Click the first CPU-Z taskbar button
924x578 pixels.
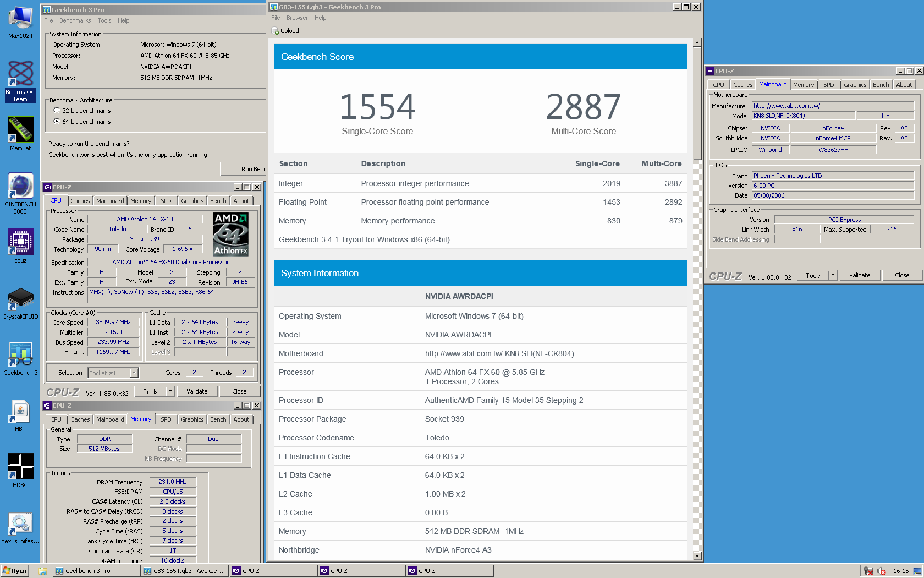(273, 571)
